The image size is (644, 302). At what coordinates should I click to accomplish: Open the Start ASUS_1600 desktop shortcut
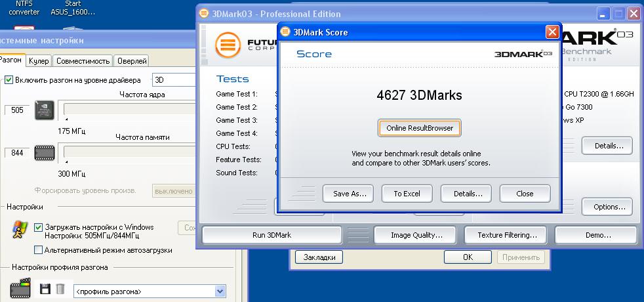coord(73,9)
